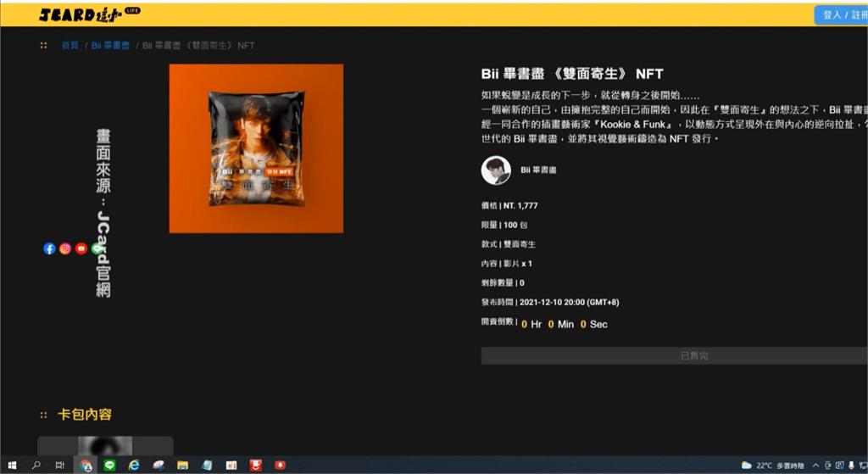Click the 22°C weather text in tray
This screenshot has height=474, width=868.
click(764, 466)
